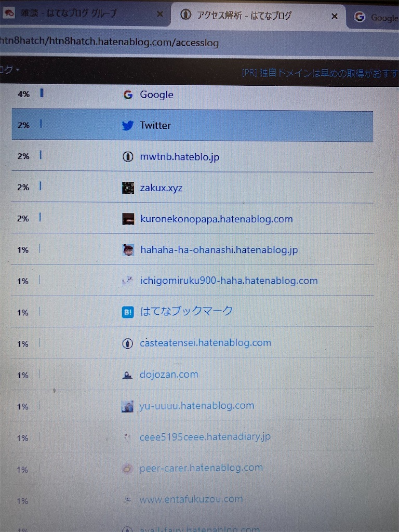Click the percentage bar beside mwtnb.hateblo.jp

pos(41,155)
